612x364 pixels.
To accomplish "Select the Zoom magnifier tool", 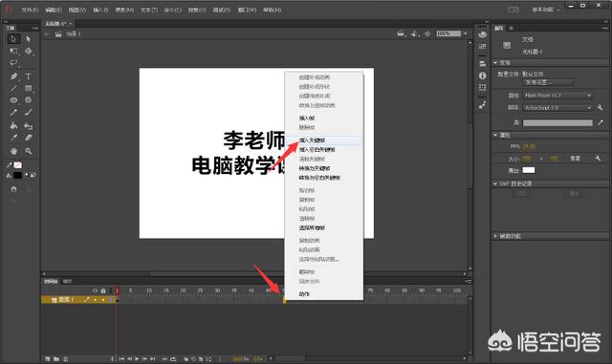I will tap(28, 151).
